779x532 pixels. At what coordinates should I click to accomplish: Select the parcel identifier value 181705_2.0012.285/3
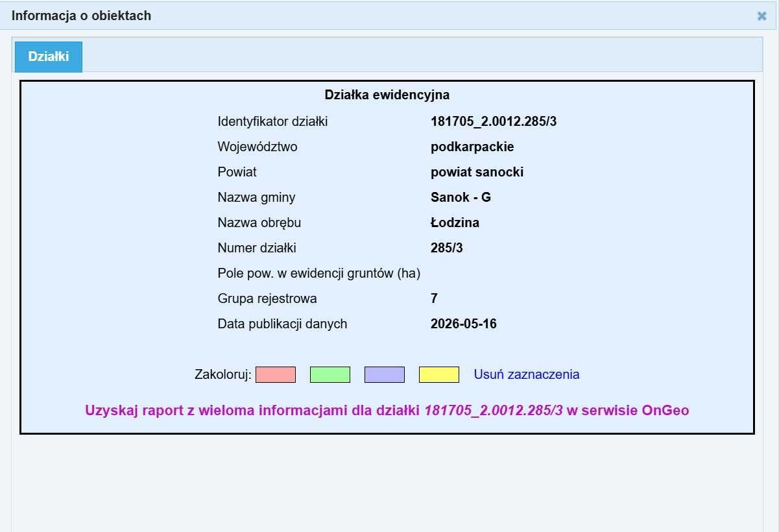click(x=494, y=121)
